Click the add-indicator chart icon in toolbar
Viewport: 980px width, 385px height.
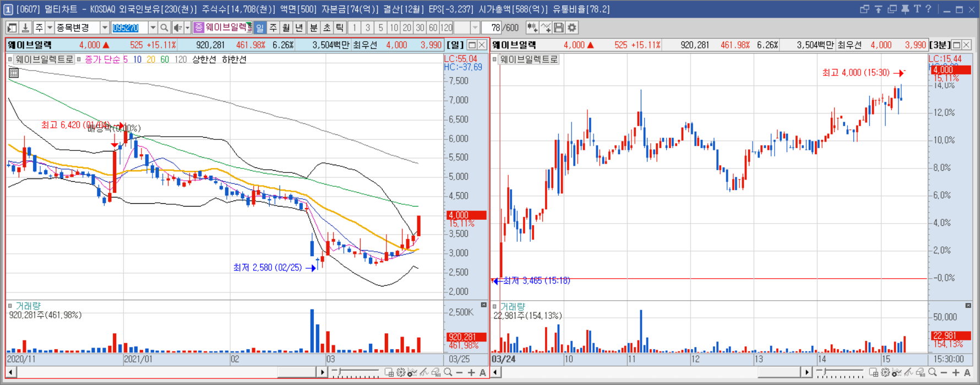(x=532, y=28)
